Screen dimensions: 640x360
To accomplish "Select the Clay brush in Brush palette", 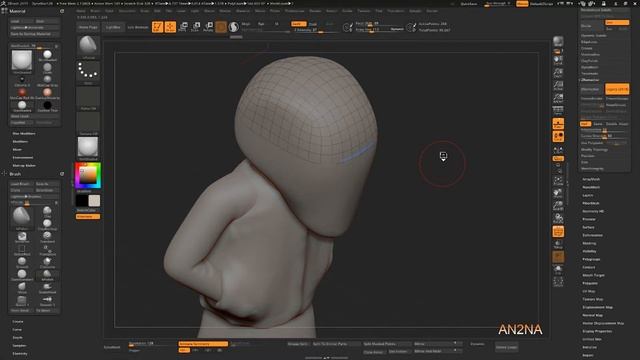I will [x=47, y=211].
